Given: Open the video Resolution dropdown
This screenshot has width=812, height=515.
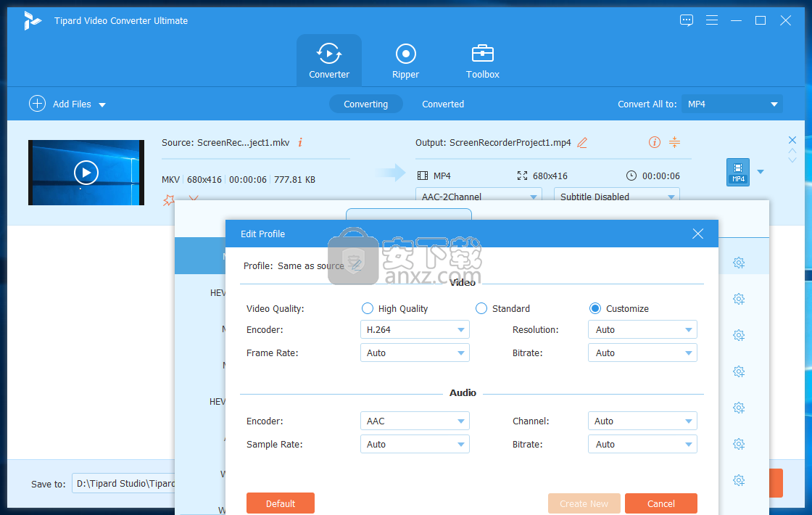Looking at the screenshot, I should (642, 329).
